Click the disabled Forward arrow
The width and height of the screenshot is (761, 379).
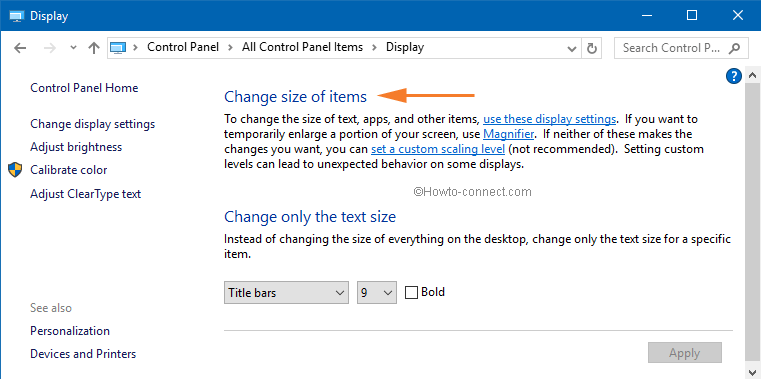[50, 48]
